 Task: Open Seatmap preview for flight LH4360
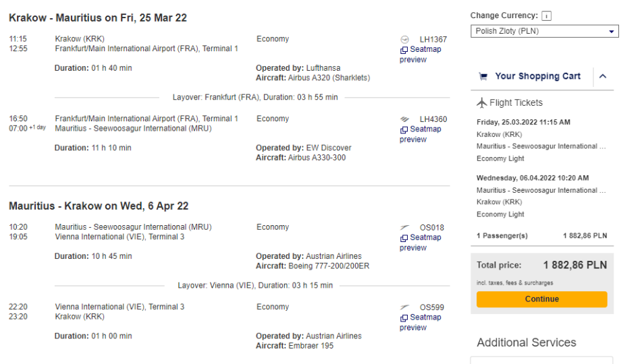click(x=421, y=134)
